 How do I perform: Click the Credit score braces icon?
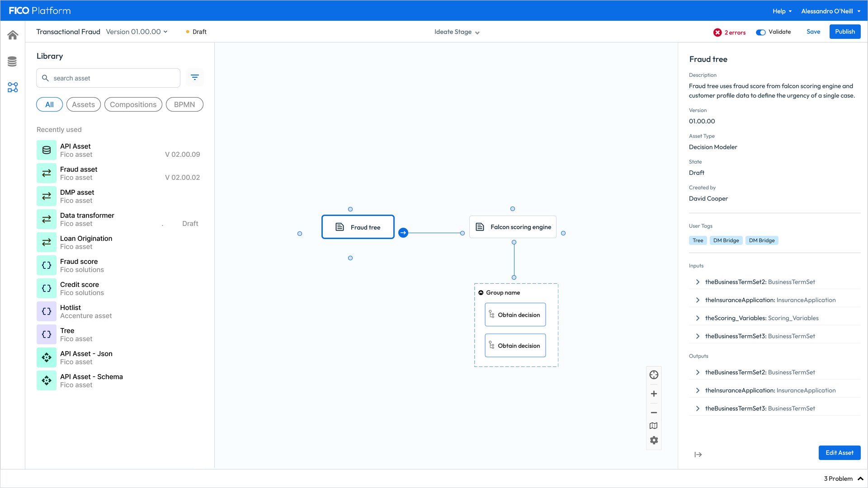pyautogui.click(x=47, y=288)
